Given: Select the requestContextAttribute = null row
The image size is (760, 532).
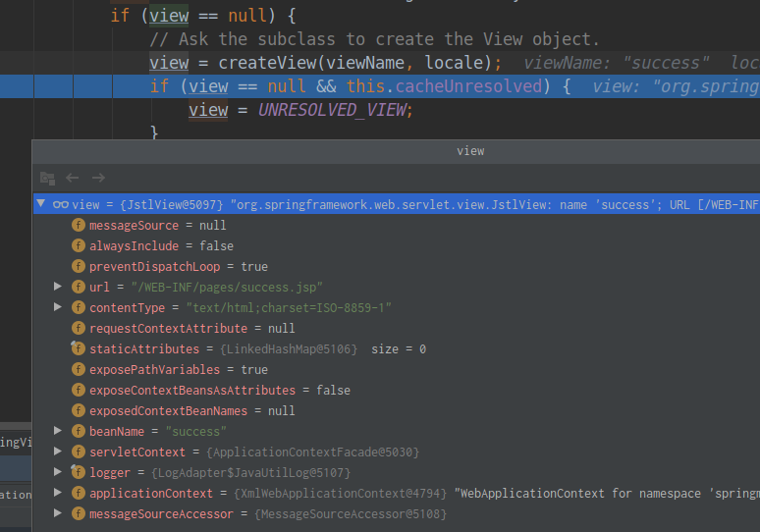Looking at the screenshot, I should 191,329.
